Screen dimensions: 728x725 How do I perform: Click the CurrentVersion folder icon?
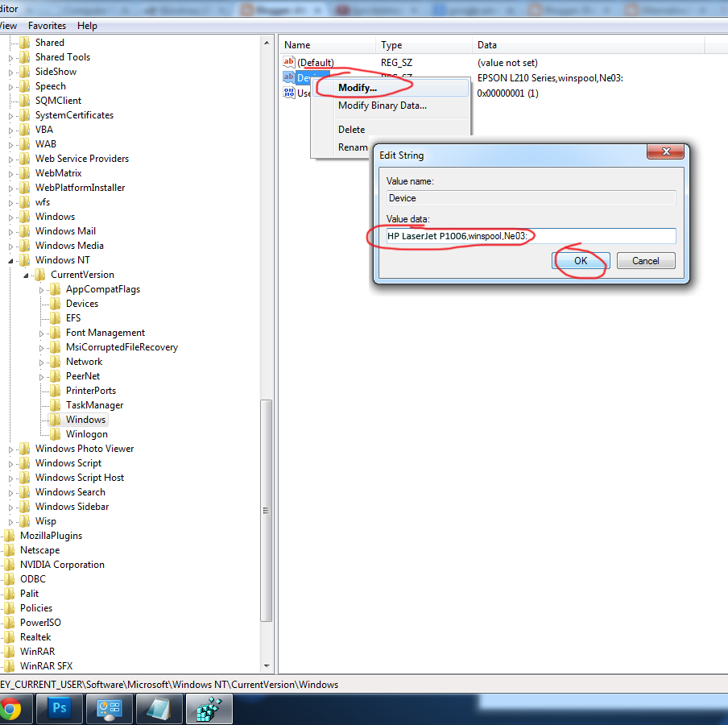(40, 275)
